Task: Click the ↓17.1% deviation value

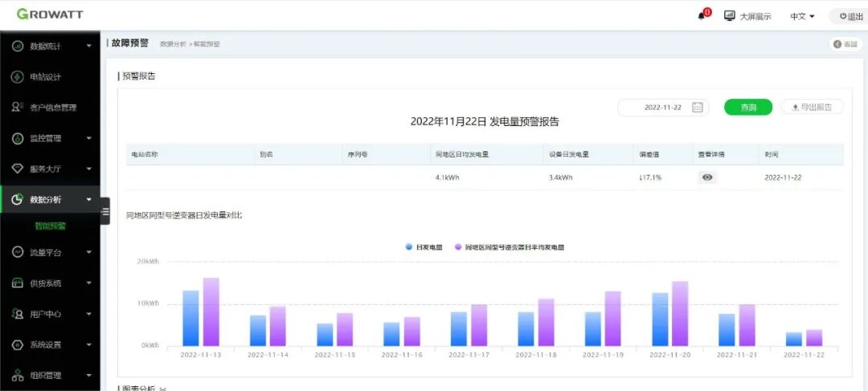Action: (x=650, y=177)
